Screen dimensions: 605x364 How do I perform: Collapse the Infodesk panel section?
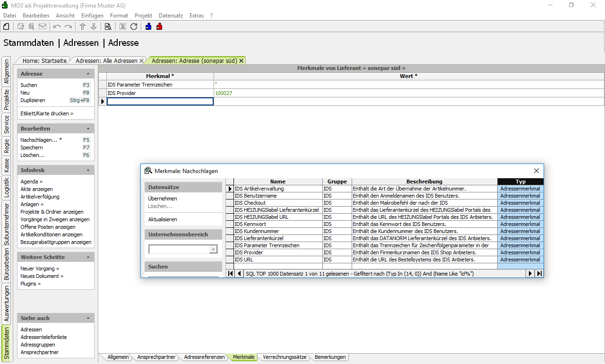coord(88,170)
